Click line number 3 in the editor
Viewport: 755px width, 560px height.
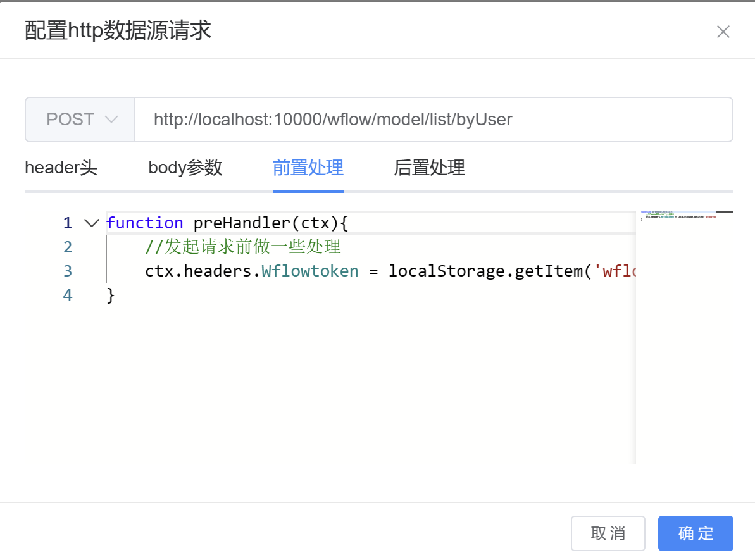(x=68, y=271)
